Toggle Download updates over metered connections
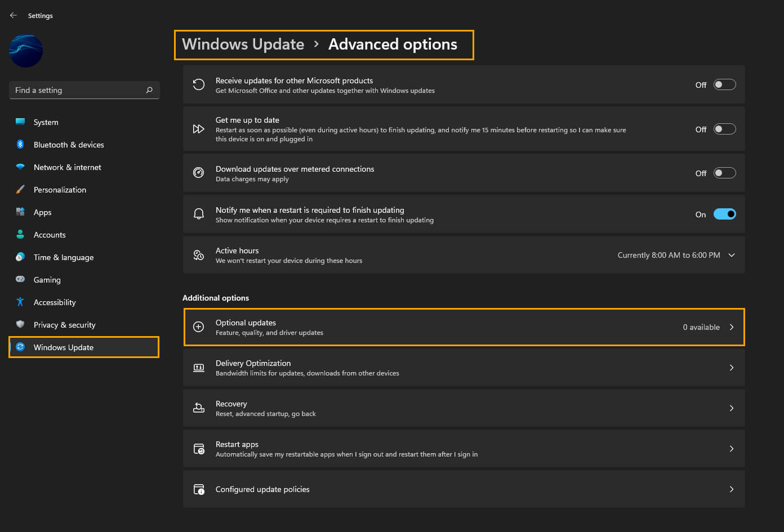The image size is (784, 532). [724, 173]
